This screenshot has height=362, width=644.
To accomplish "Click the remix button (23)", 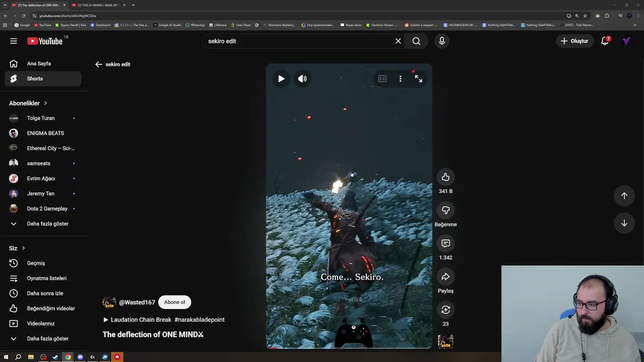I will 446,310.
